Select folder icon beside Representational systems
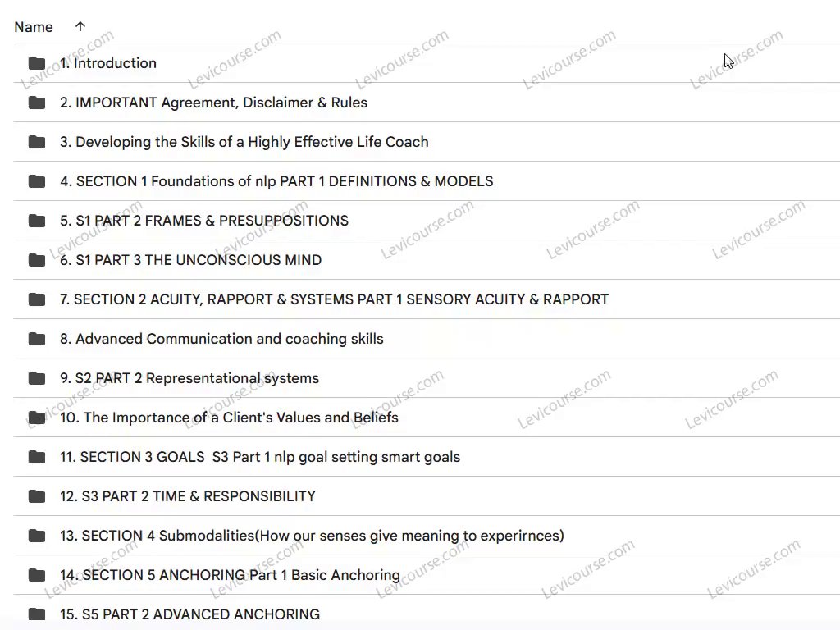This screenshot has height=630, width=840. tap(36, 378)
